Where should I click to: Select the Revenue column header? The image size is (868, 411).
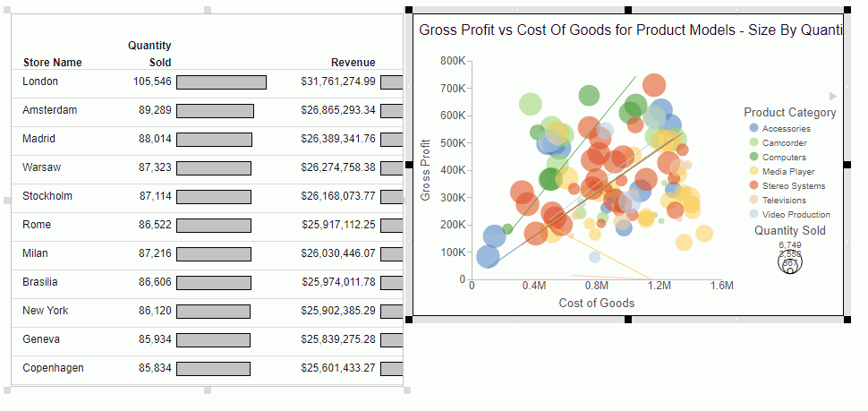[353, 63]
